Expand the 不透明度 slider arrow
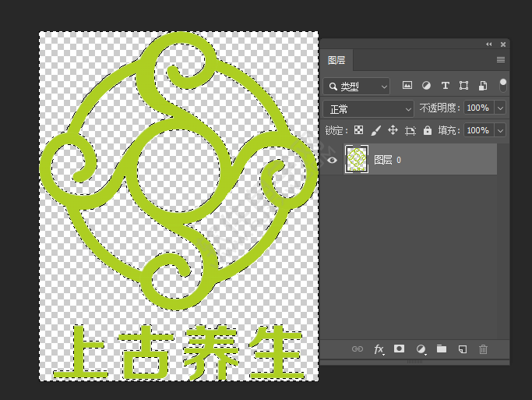 (500, 108)
